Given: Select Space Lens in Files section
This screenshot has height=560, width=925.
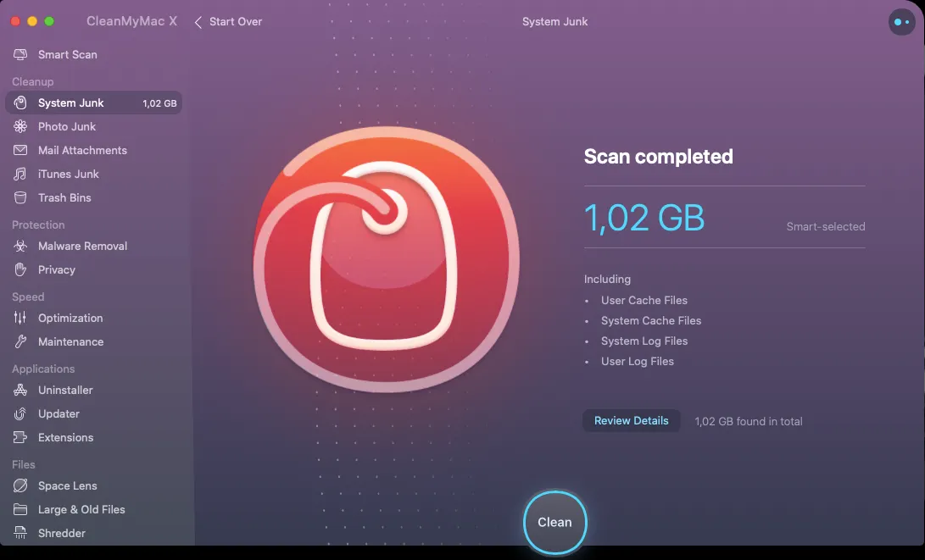Looking at the screenshot, I should 67,485.
